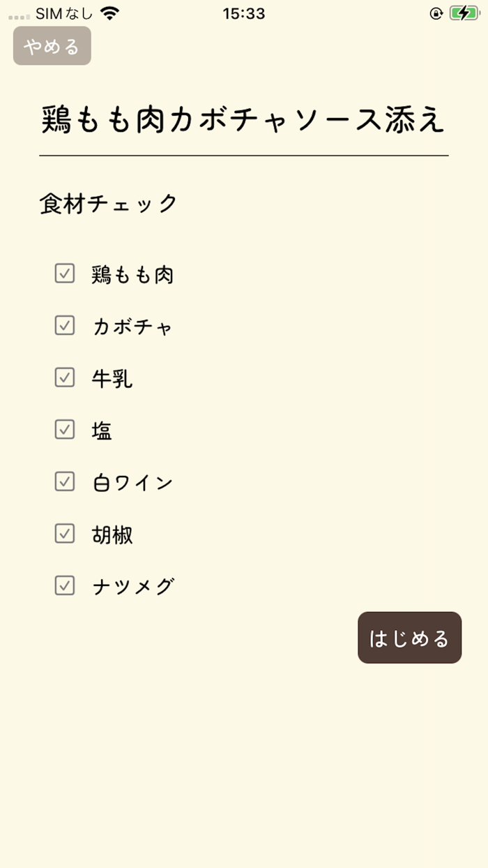Uncheck the カボチャ ingredient

(x=65, y=325)
